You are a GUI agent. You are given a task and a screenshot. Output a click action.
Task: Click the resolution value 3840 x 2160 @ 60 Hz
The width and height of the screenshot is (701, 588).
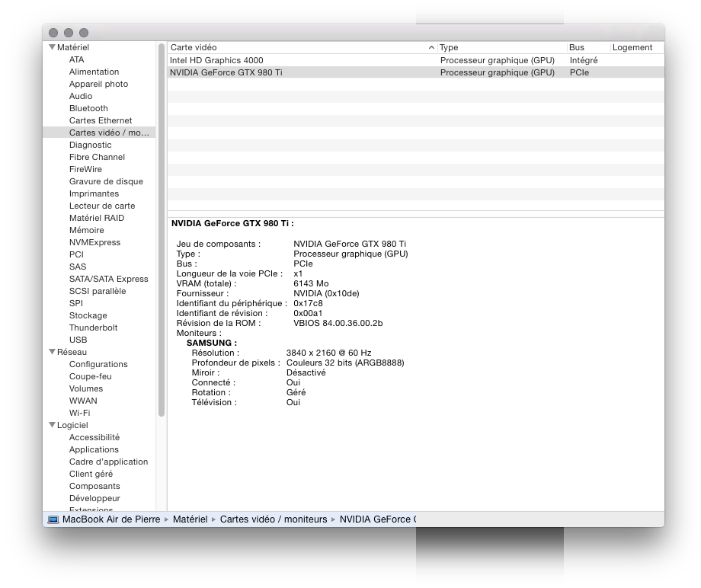328,353
